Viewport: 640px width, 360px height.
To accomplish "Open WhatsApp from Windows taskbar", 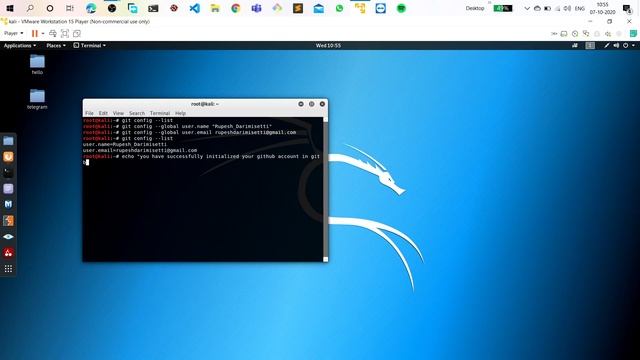I will [339, 8].
